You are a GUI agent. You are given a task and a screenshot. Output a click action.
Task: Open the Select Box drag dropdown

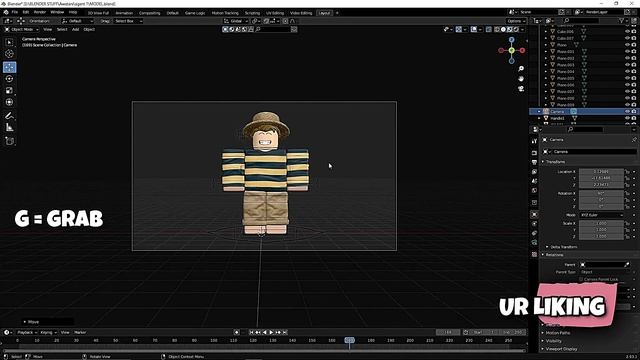click(128, 21)
